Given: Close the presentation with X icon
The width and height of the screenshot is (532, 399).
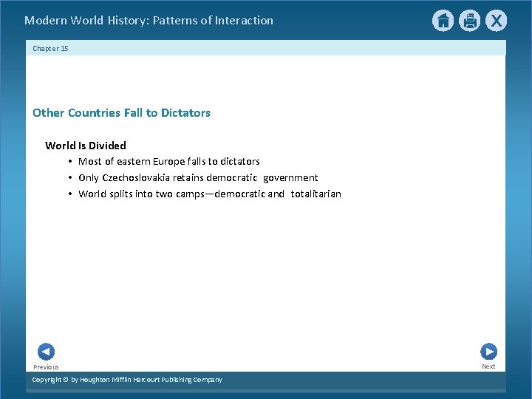Looking at the screenshot, I should pos(496,21).
